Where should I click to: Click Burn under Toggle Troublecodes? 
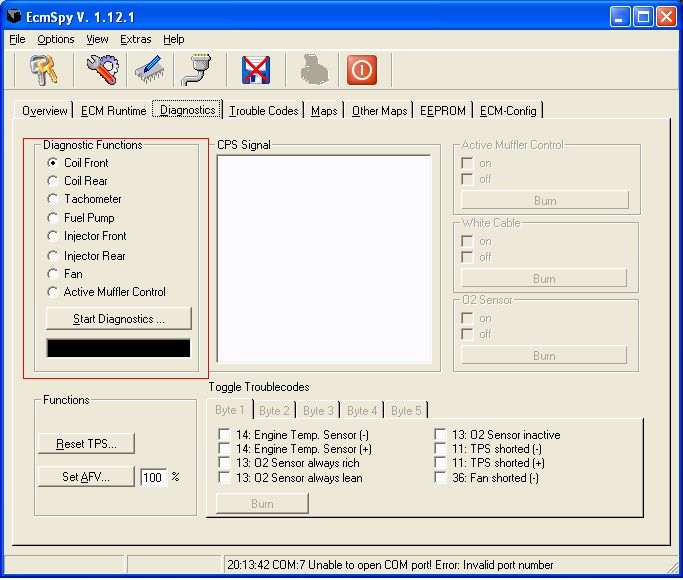click(262, 504)
